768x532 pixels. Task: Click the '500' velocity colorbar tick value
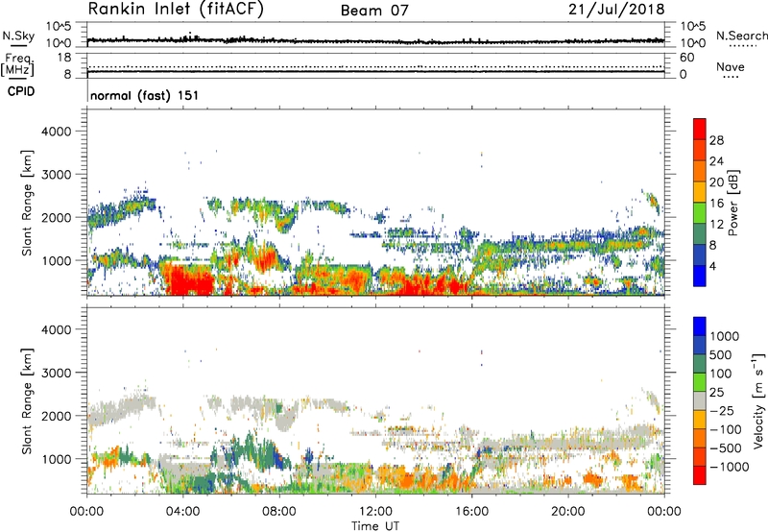[721, 354]
